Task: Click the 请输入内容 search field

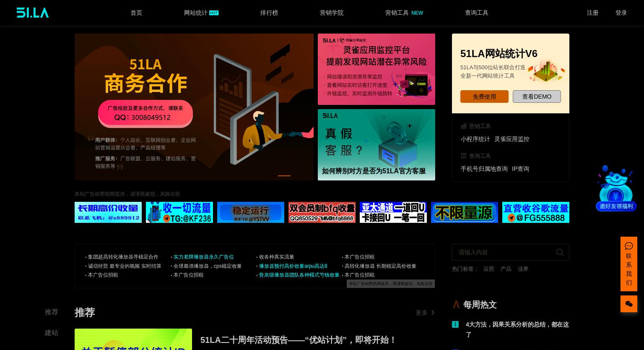Action: coord(511,252)
